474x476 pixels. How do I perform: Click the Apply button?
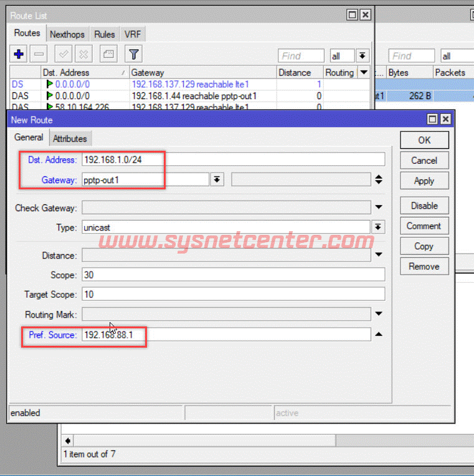coord(424,181)
